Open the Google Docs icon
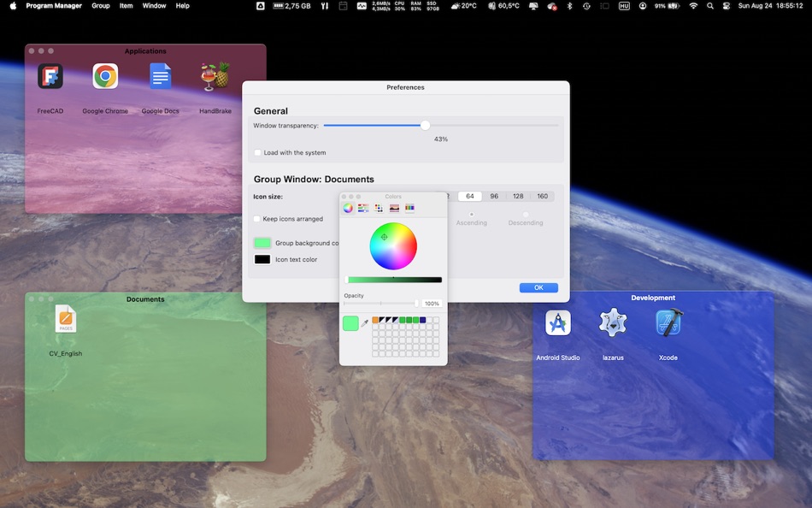 coord(160,77)
